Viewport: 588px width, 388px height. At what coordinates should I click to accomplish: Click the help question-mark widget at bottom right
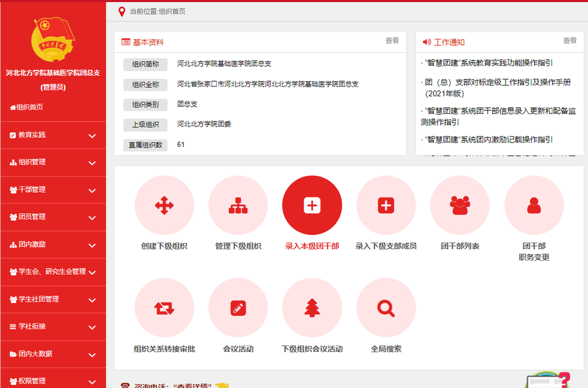click(x=548, y=380)
